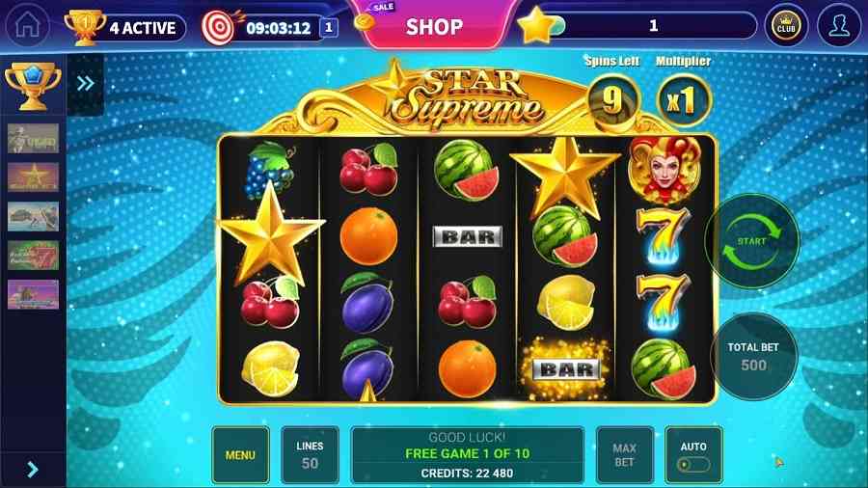
Task: Click the star level progress bar
Action: coord(653,25)
